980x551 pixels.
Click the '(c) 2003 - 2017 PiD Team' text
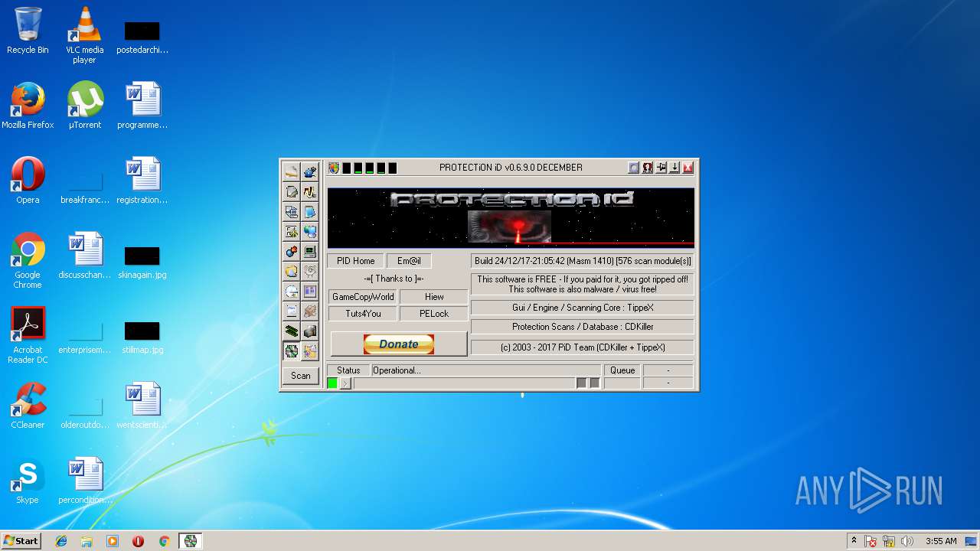pyautogui.click(x=583, y=347)
